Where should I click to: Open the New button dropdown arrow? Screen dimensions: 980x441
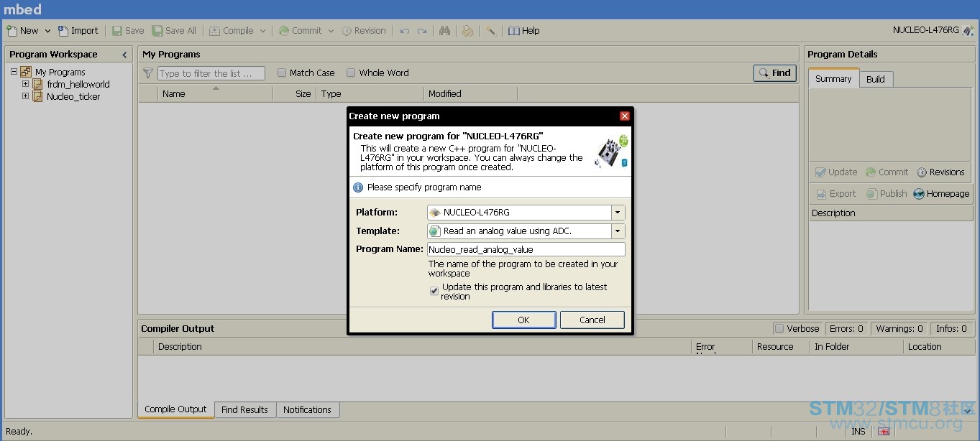click(47, 31)
